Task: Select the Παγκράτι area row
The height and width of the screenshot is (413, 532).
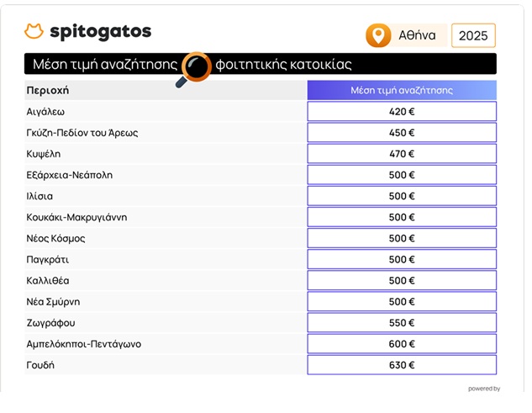Action: (48, 259)
